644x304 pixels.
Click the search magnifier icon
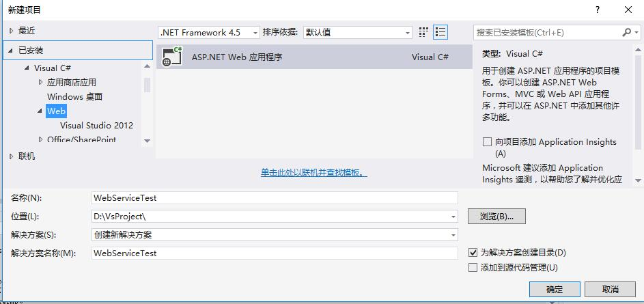627,32
